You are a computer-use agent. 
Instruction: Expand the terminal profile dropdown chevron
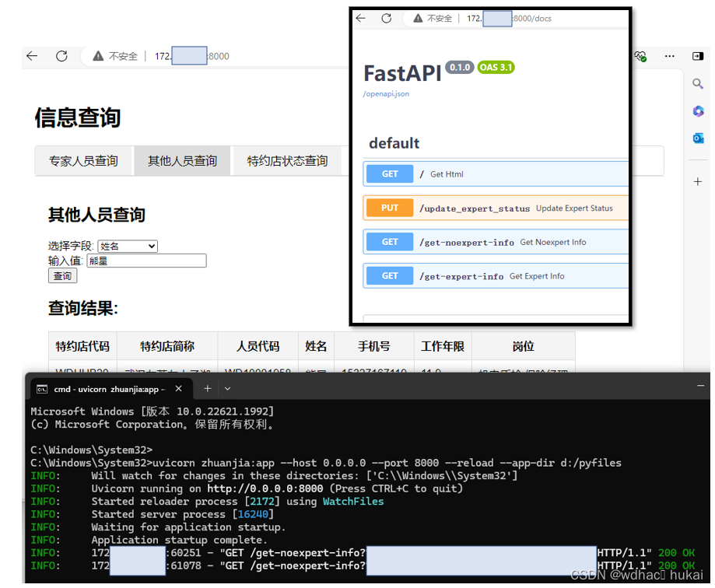(227, 389)
